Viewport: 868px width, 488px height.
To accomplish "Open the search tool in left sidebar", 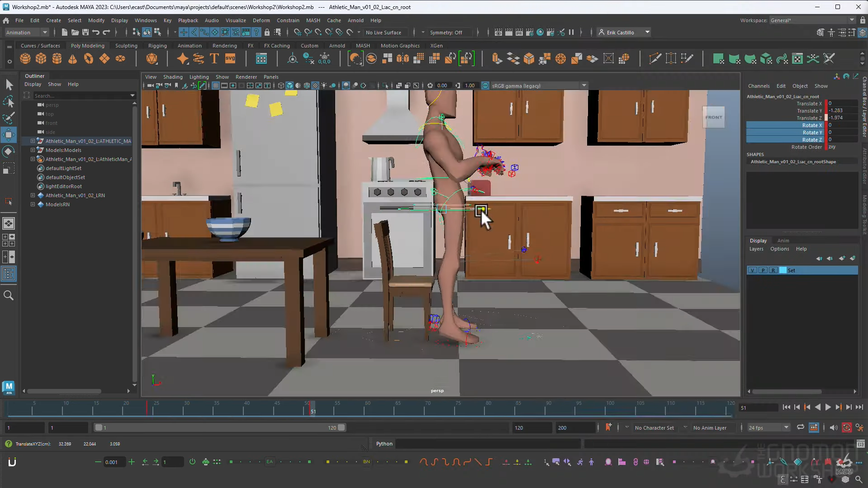I will pos(9,295).
